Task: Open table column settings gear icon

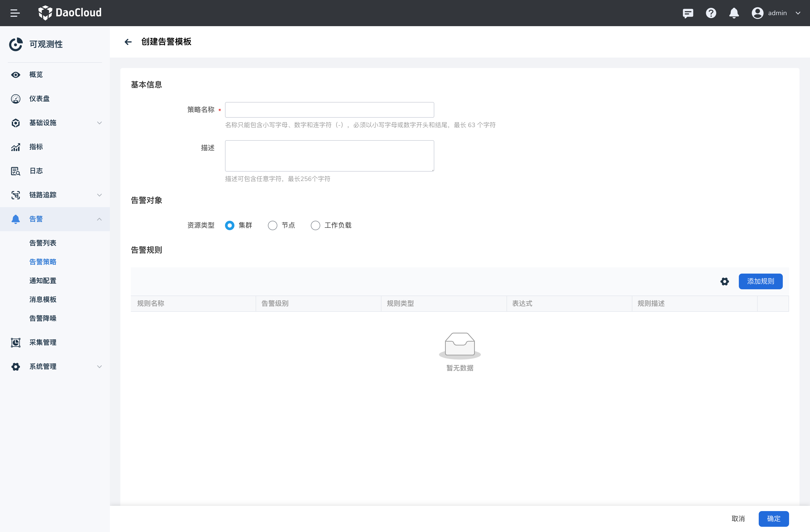Action: tap(724, 281)
